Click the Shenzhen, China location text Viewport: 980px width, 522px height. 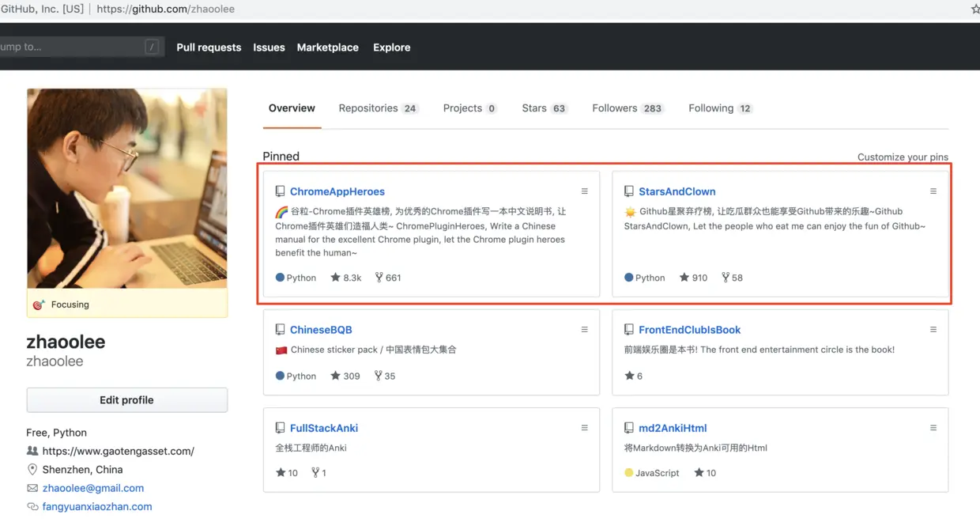pos(82,470)
